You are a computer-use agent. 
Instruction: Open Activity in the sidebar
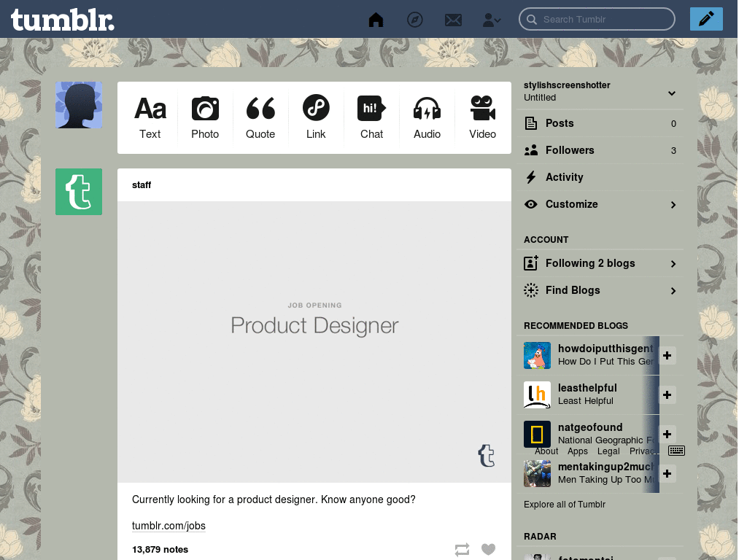coord(600,177)
